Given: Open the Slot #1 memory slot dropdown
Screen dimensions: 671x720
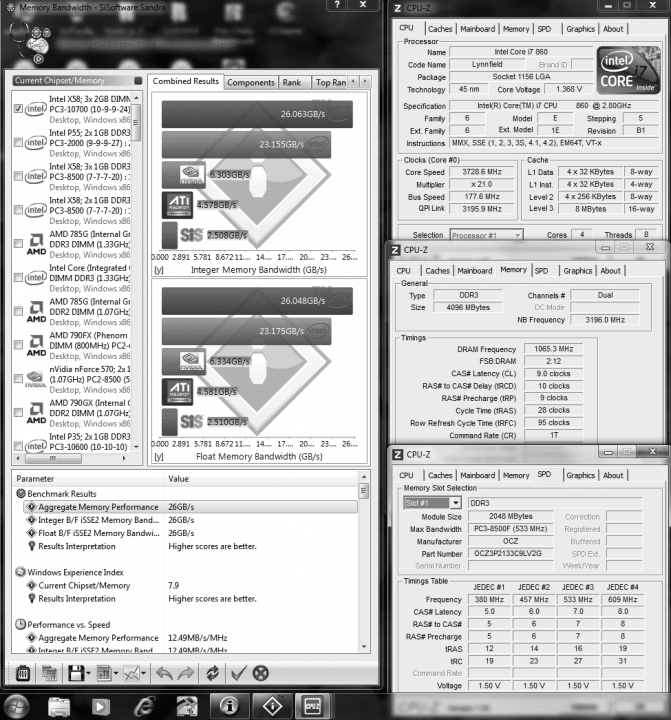Looking at the screenshot, I should coord(455,503).
